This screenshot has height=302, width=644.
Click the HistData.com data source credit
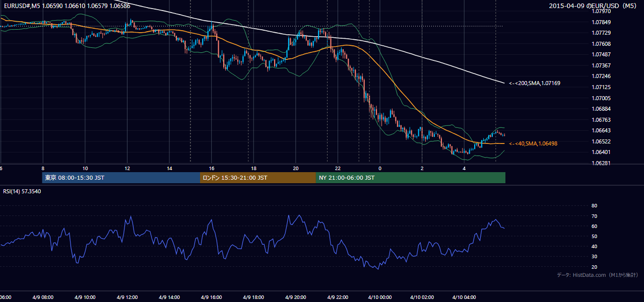coord(598,275)
